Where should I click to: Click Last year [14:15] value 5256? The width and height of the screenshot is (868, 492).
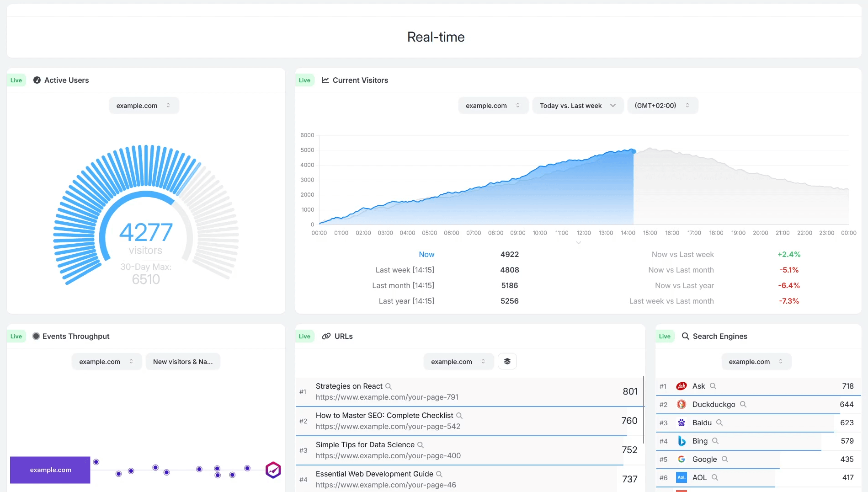click(x=510, y=301)
